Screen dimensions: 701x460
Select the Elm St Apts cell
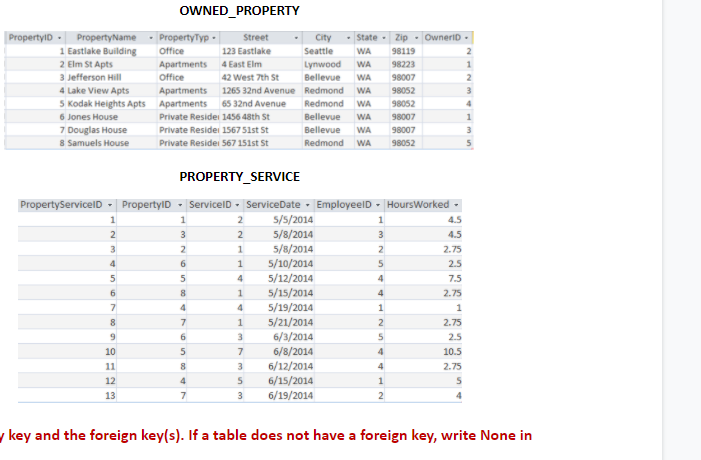tap(111, 64)
